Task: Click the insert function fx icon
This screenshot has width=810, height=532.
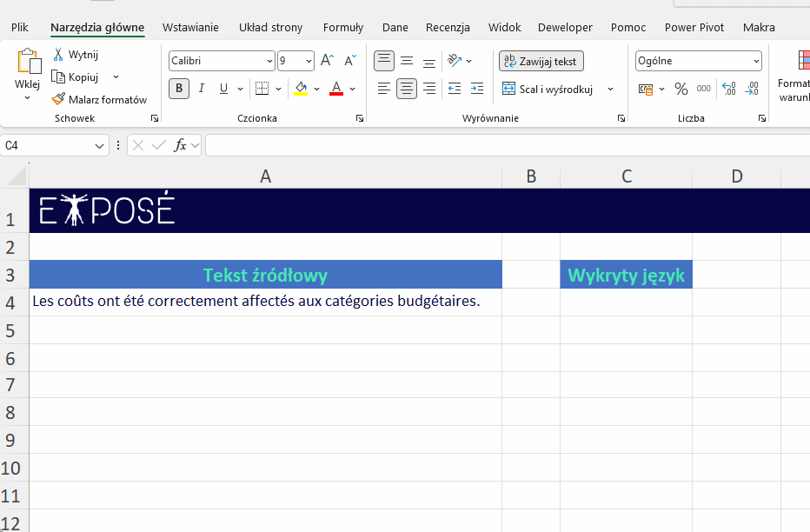Action: (180, 145)
